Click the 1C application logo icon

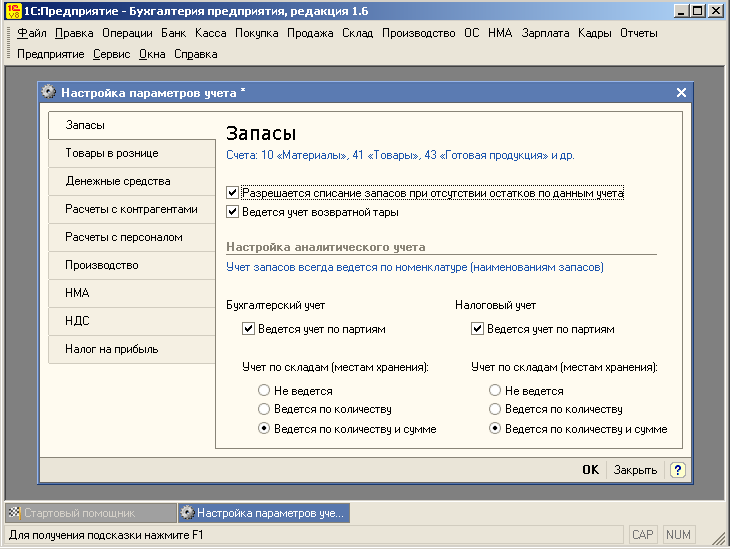point(13,11)
